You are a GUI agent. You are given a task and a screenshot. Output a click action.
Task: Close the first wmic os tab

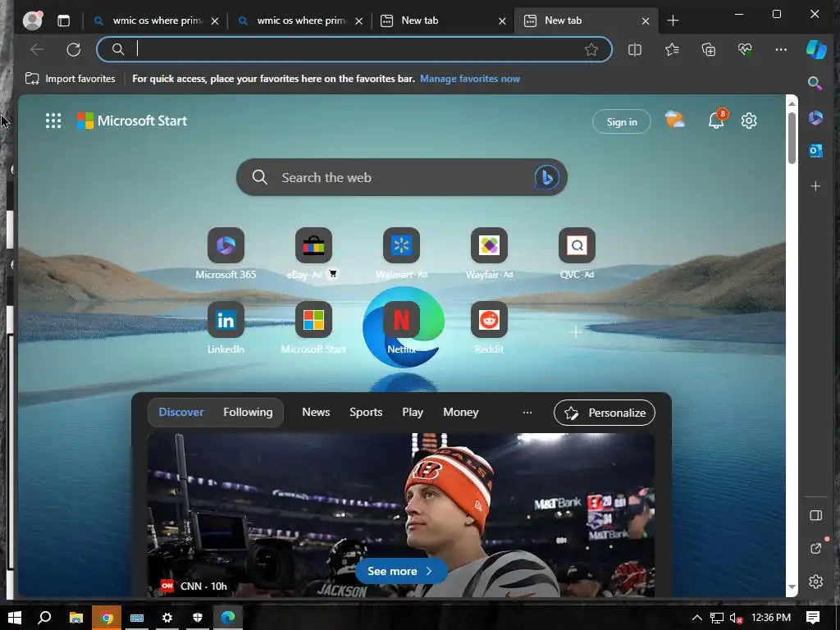[215, 21]
